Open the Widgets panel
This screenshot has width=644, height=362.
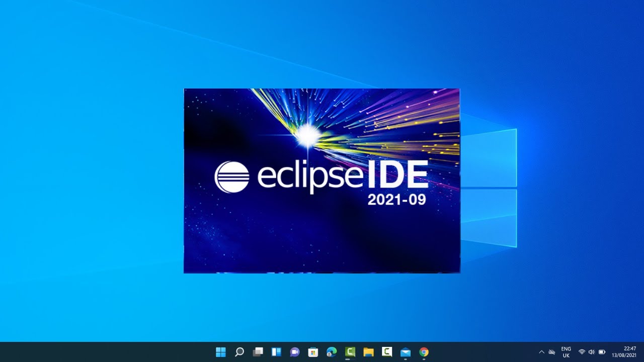point(276,352)
